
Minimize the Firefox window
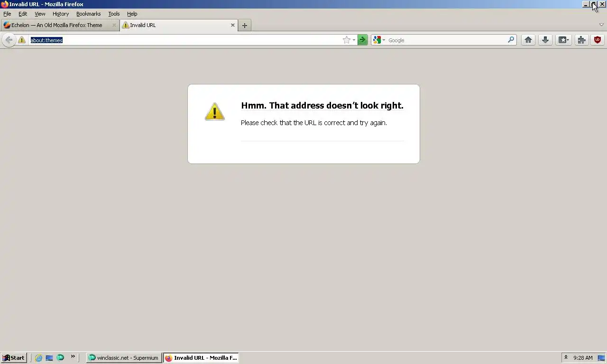586,4
